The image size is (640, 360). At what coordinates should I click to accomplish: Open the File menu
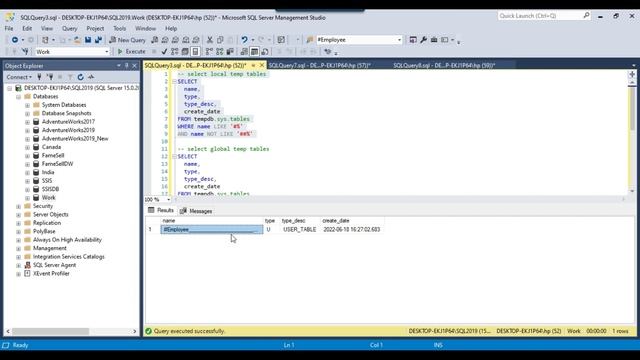9,29
